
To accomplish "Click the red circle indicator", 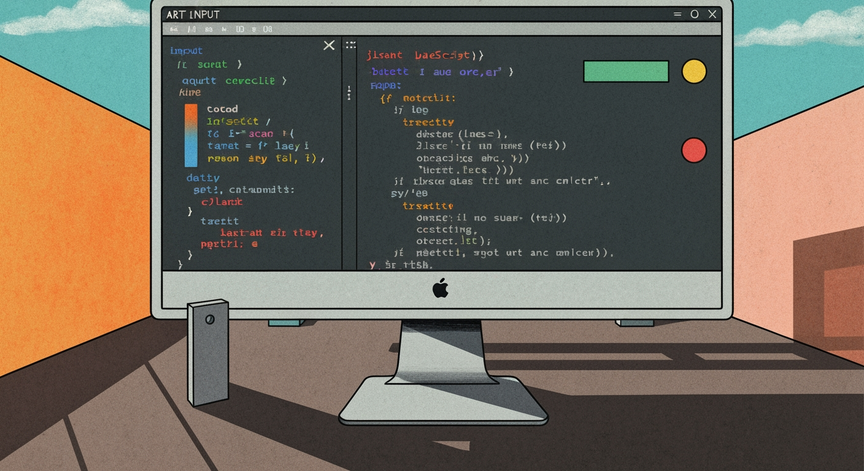I will (694, 150).
